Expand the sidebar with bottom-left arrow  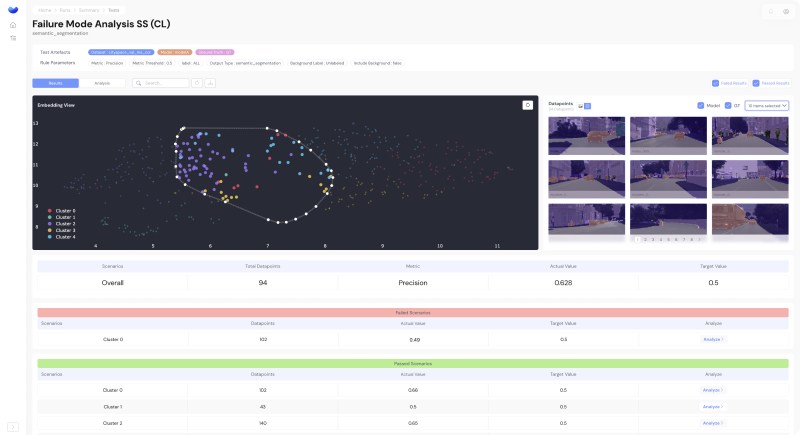coord(13,426)
